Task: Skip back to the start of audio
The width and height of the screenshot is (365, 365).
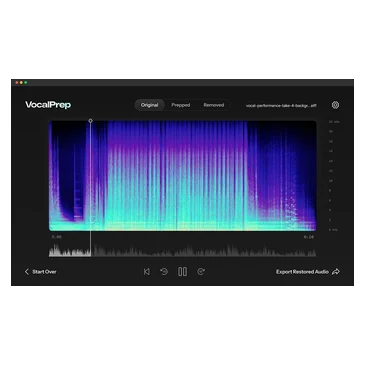Action: [x=147, y=272]
